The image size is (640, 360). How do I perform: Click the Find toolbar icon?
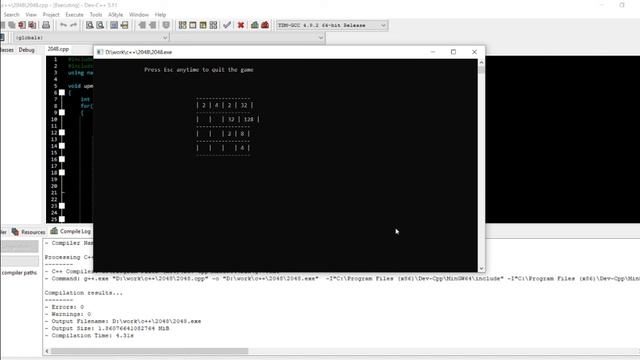[89, 25]
